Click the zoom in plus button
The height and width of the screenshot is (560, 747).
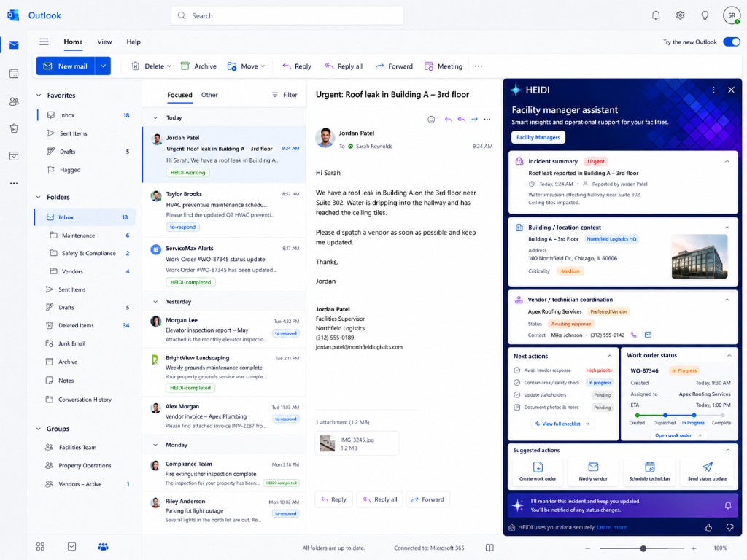[694, 548]
